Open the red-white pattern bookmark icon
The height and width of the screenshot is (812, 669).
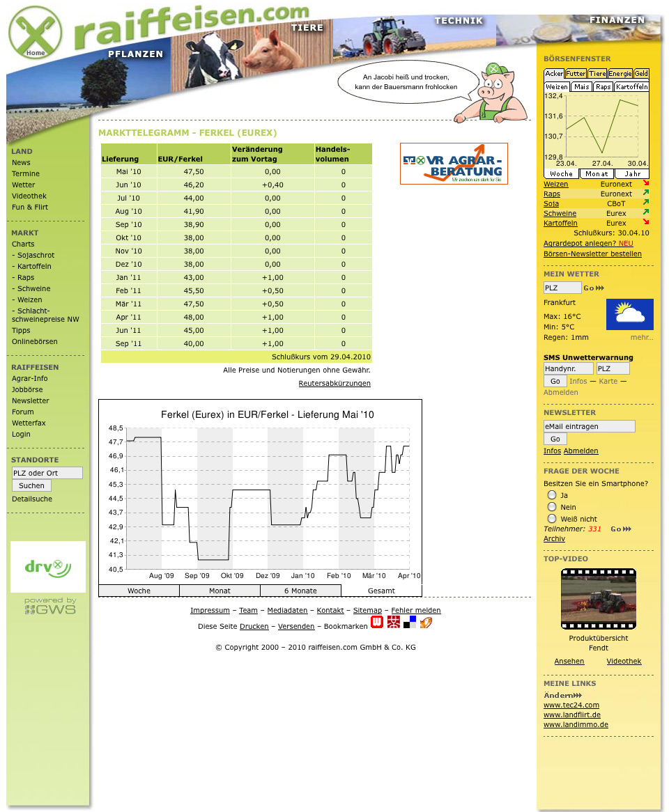click(x=393, y=622)
